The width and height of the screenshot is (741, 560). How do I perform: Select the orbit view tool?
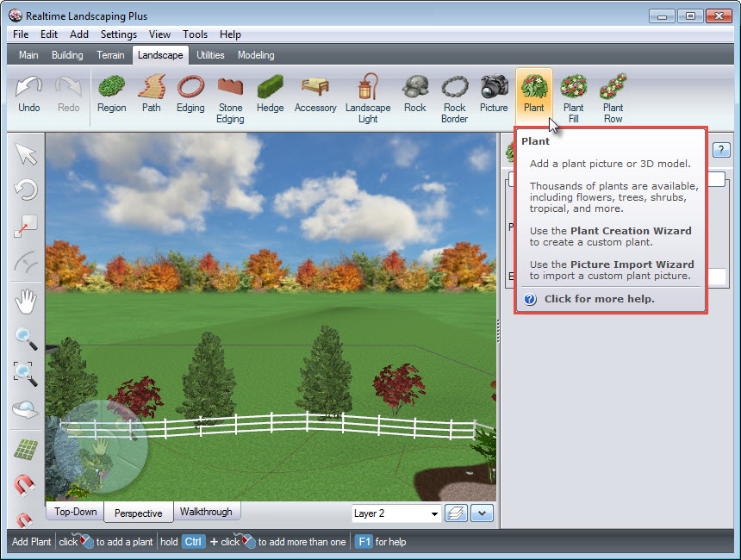(x=26, y=409)
